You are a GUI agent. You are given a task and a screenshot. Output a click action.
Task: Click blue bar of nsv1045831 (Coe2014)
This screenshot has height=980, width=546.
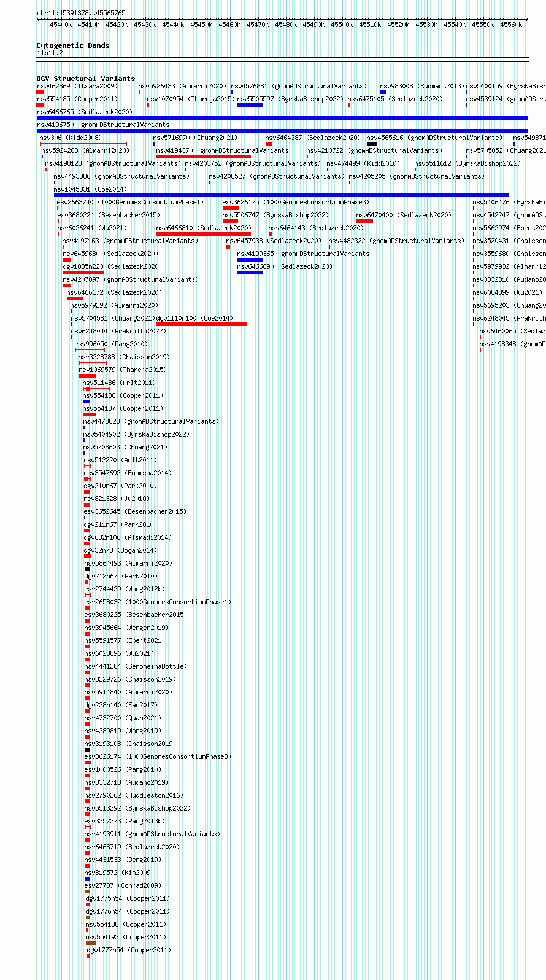(x=281, y=195)
